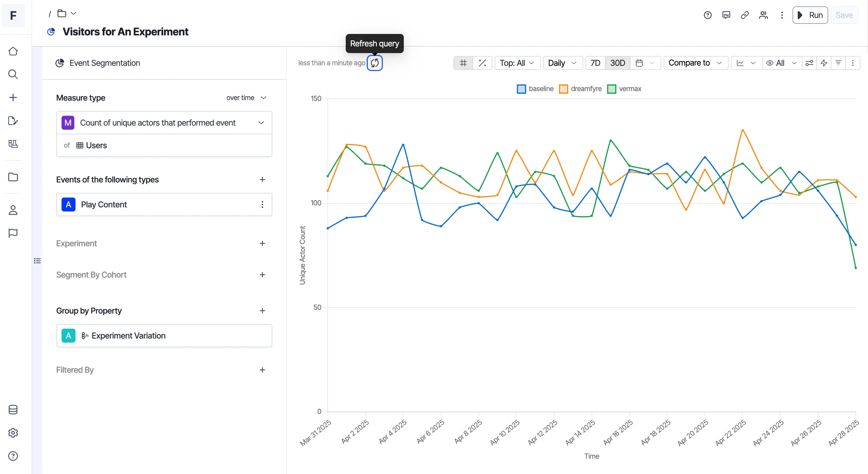The height and width of the screenshot is (474, 868).
Task: Open the over time measure dropdown
Action: tap(246, 98)
